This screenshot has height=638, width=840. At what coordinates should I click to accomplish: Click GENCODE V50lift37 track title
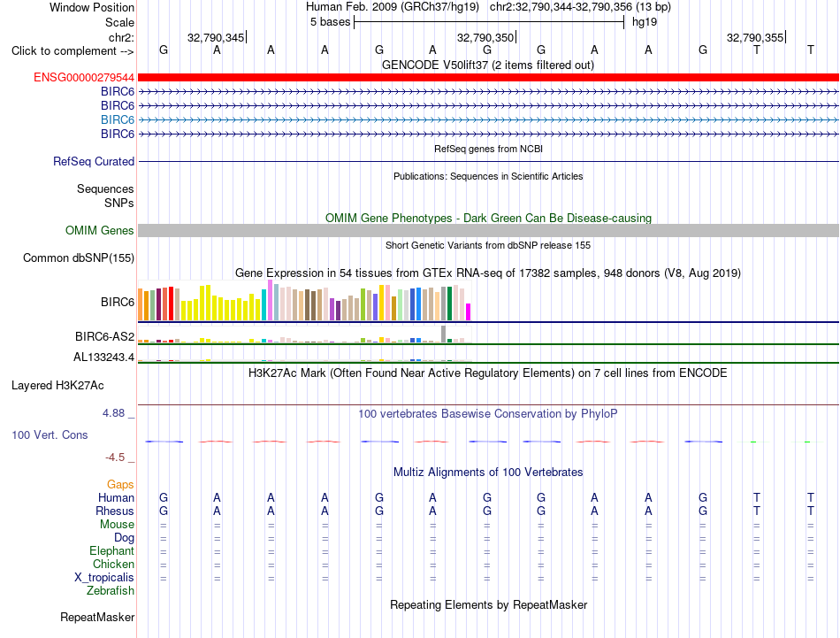tap(488, 65)
